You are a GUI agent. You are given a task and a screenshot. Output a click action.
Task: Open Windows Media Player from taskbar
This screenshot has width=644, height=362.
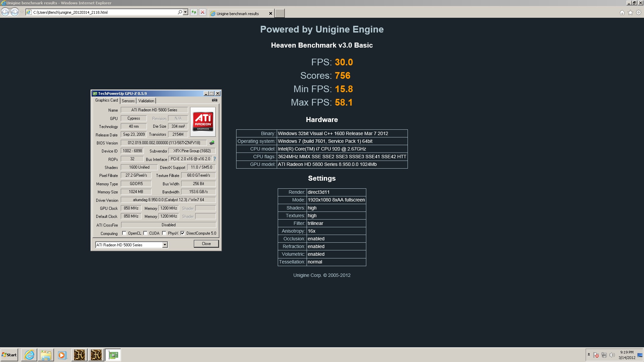pyautogui.click(x=62, y=355)
